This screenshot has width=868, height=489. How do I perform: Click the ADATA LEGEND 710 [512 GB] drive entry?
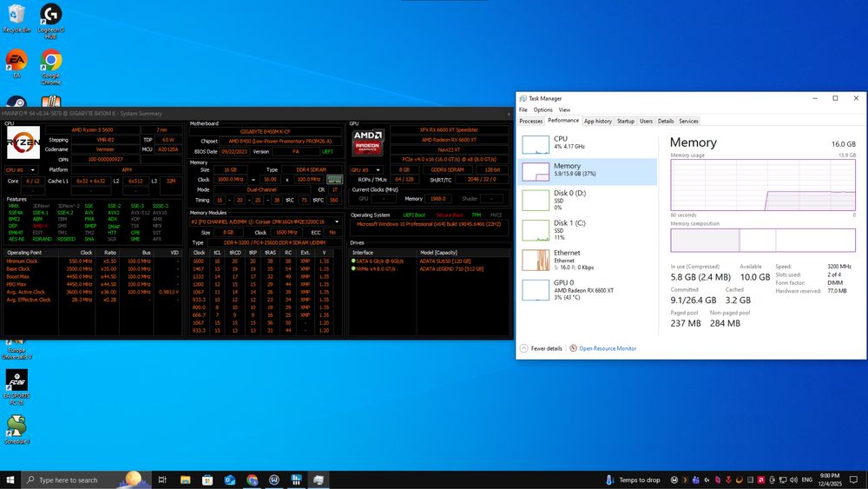[x=451, y=268]
